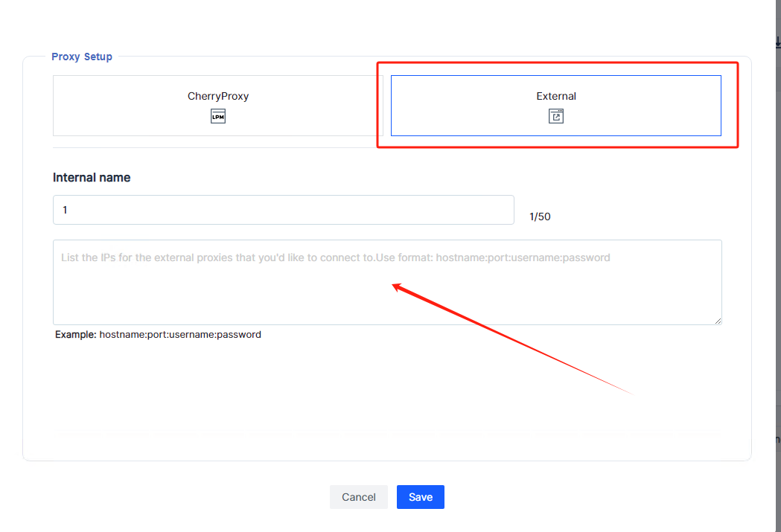Click the 1/50 character counter
Viewport: 781px width, 532px height.
(x=540, y=217)
